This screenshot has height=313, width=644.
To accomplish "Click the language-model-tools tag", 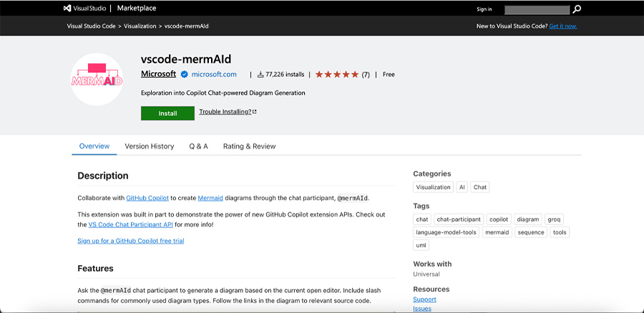I will [x=446, y=232].
